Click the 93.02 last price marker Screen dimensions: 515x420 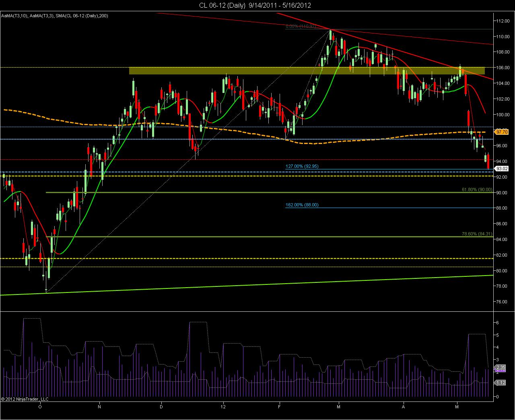502,169
